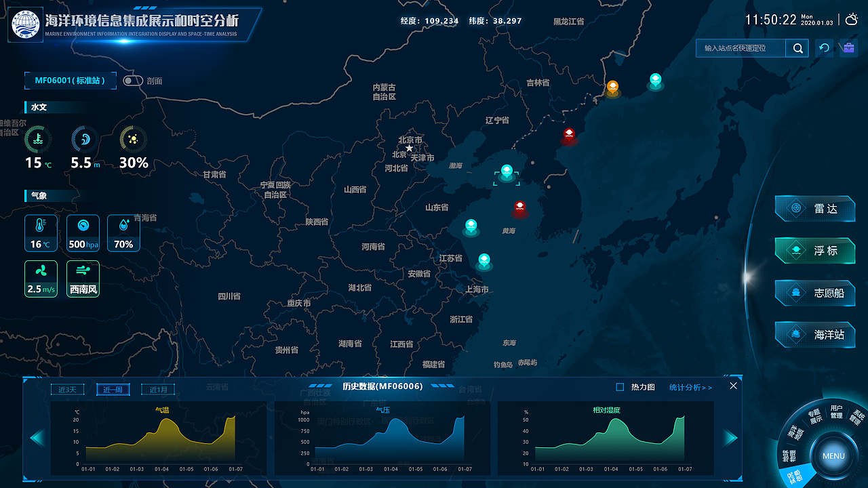The height and width of the screenshot is (488, 868).
Task: Select the 5.5 m wave height icon
Action: click(x=85, y=139)
